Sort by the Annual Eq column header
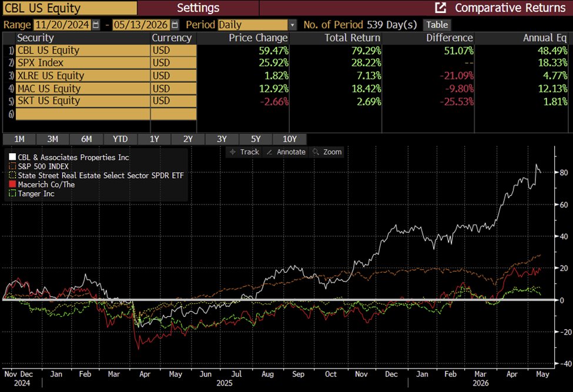Image resolution: width=573 pixels, height=392 pixels. 545,38
